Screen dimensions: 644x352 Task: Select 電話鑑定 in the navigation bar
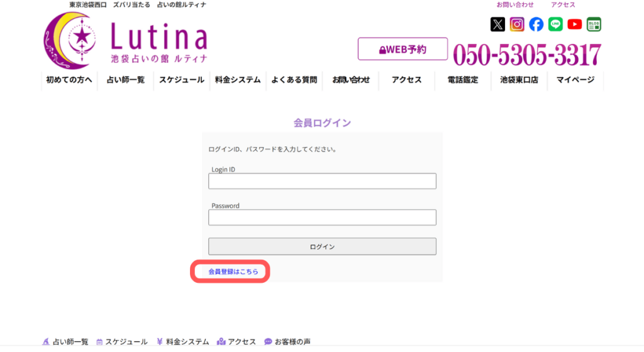click(x=463, y=80)
